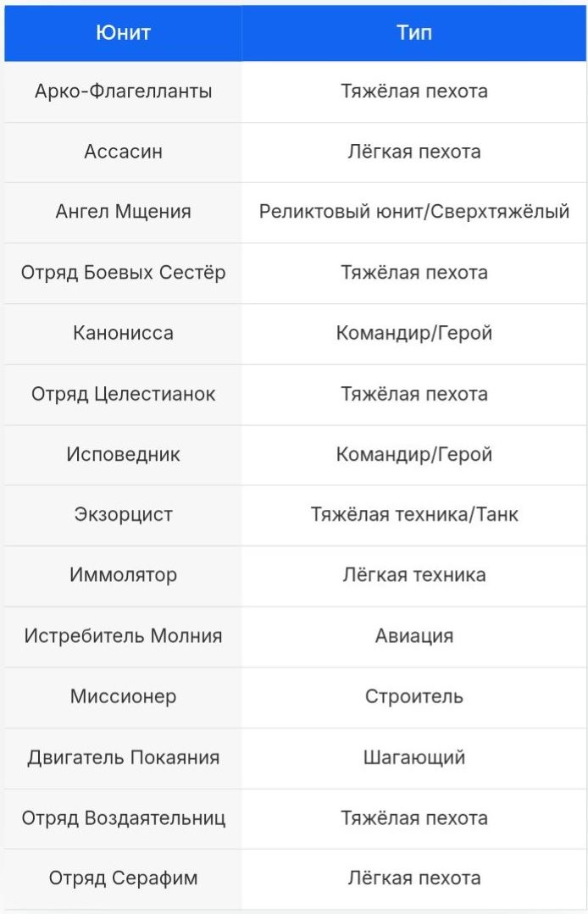The image size is (588, 914).
Task: Click the "Юнит" column header
Action: tap(123, 33)
